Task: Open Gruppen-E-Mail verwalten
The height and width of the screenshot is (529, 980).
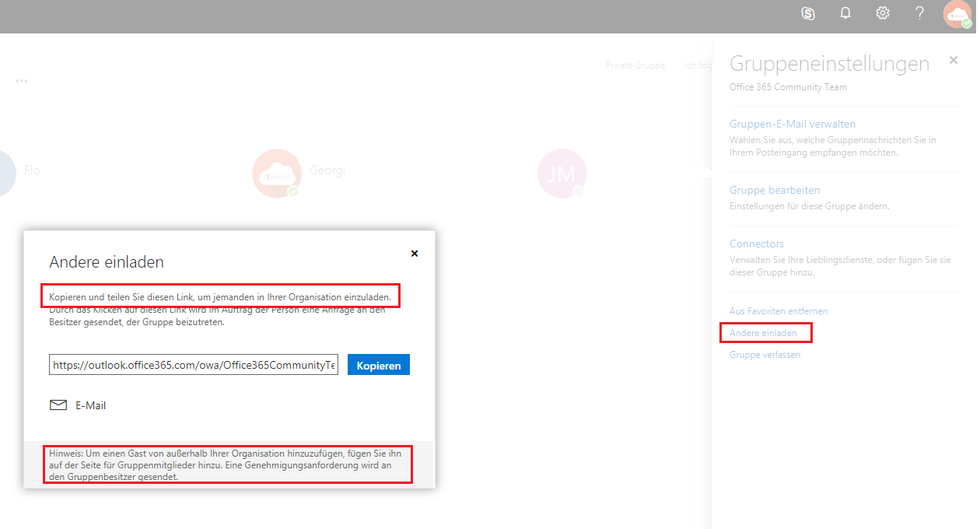Action: 793,124
